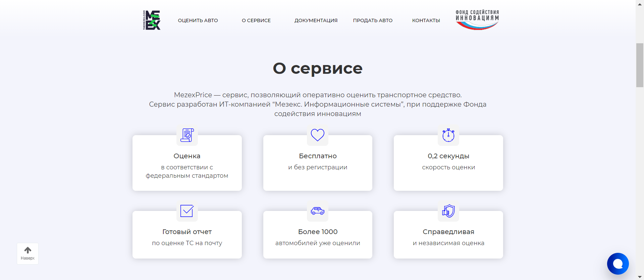Image resolution: width=644 pixels, height=280 pixels.
Task: Click the text федеральным стандартом
Action: [x=187, y=176]
